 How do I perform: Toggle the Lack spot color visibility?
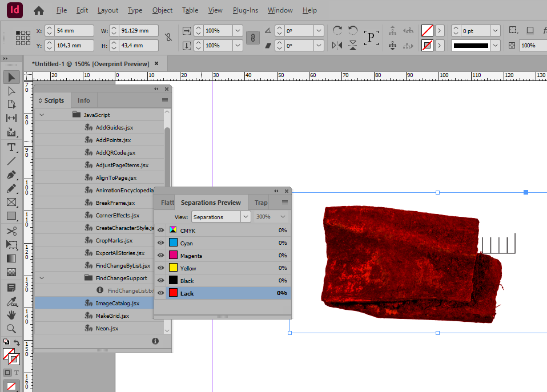[160, 293]
